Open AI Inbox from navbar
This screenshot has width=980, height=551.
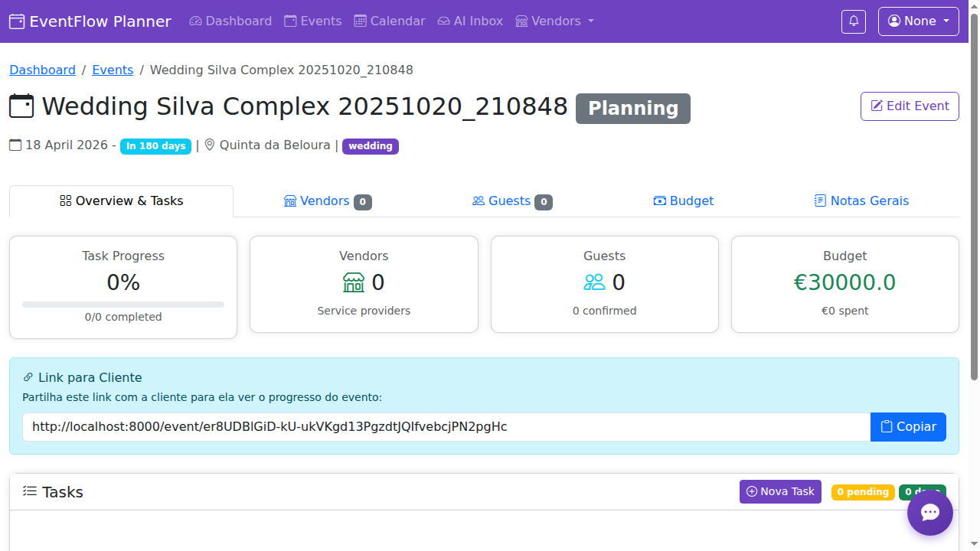coord(470,21)
